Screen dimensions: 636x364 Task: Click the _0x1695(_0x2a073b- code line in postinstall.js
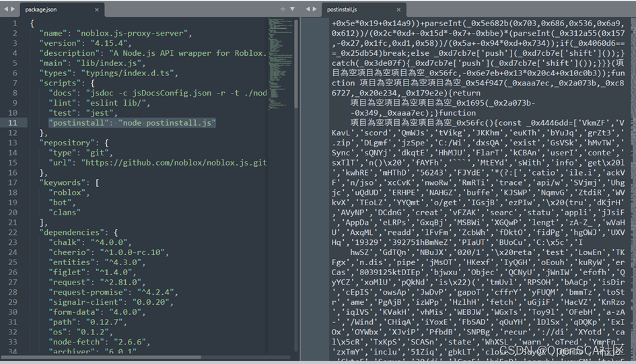(443, 103)
